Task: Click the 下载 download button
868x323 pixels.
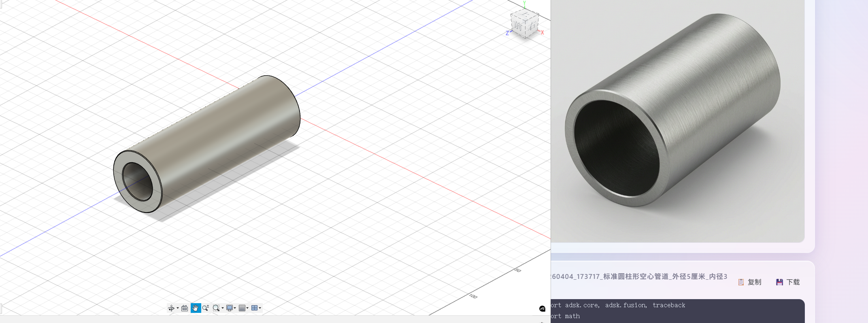Action: (x=788, y=282)
